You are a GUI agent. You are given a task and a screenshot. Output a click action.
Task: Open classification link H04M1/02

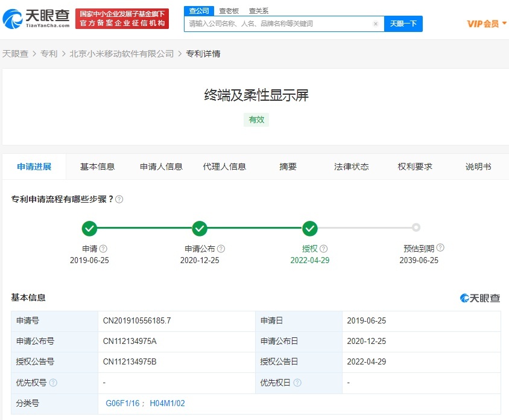click(x=167, y=403)
